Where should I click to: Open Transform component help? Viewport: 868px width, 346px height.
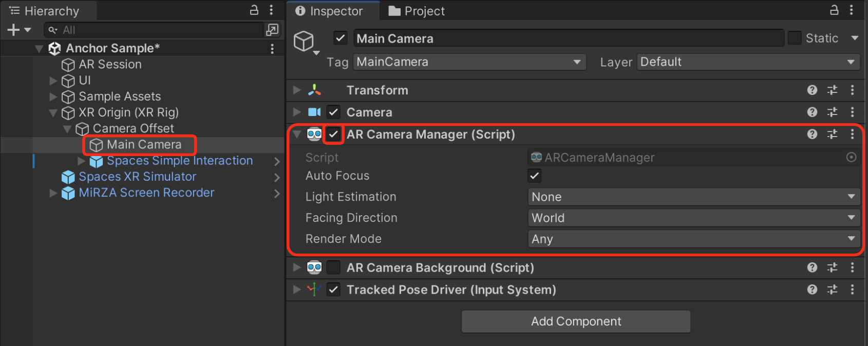[x=812, y=90]
